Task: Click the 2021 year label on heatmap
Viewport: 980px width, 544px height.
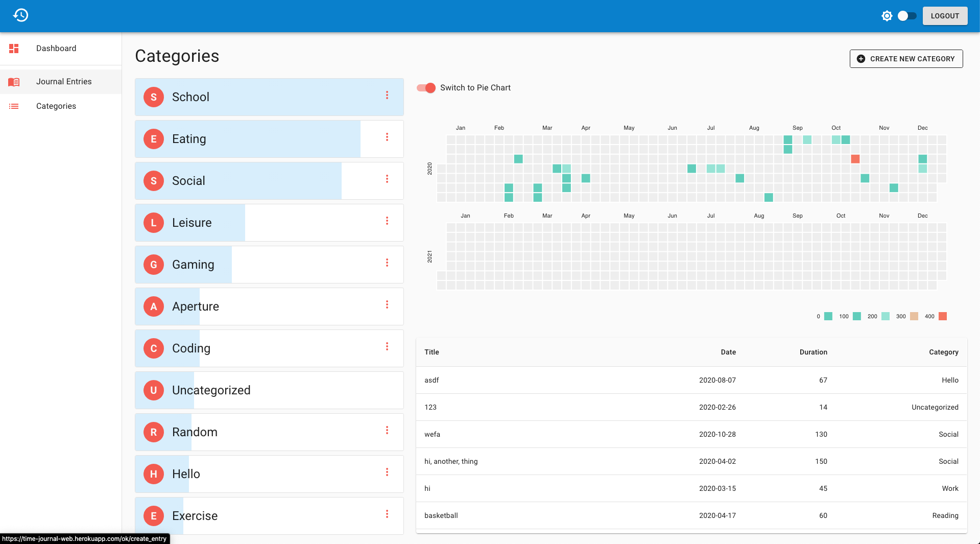Action: point(429,256)
